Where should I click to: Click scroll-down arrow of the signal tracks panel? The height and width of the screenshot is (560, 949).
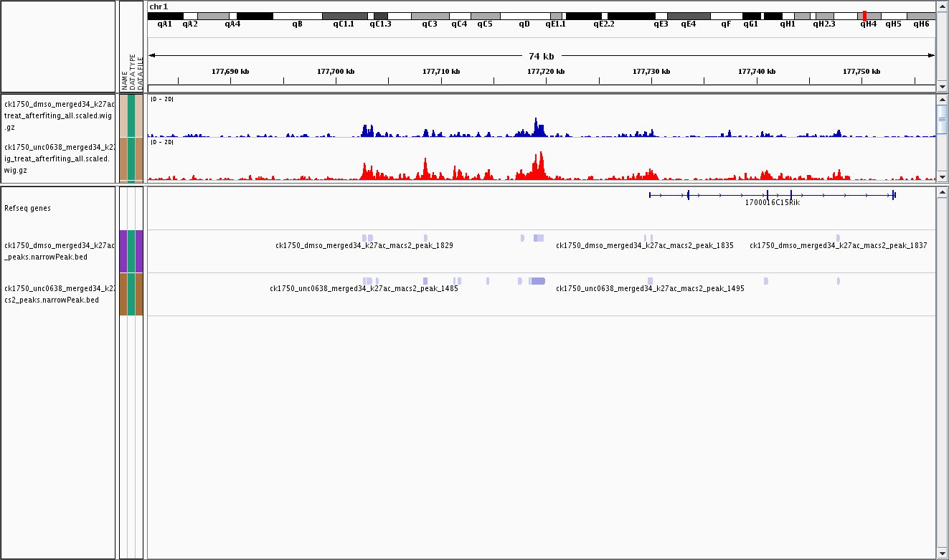pyautogui.click(x=942, y=177)
